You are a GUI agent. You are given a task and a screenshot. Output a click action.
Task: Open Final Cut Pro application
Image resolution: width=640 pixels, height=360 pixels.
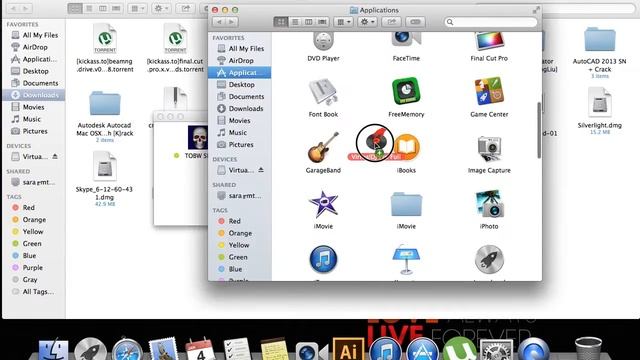click(x=489, y=41)
